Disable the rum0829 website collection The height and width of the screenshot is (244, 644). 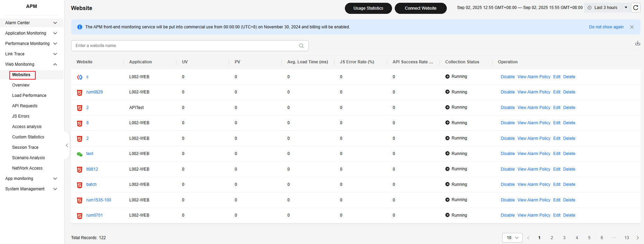point(507,92)
